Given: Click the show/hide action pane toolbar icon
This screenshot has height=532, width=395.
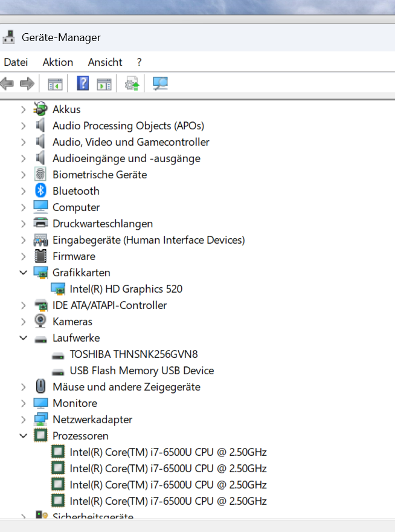Looking at the screenshot, I should [104, 84].
